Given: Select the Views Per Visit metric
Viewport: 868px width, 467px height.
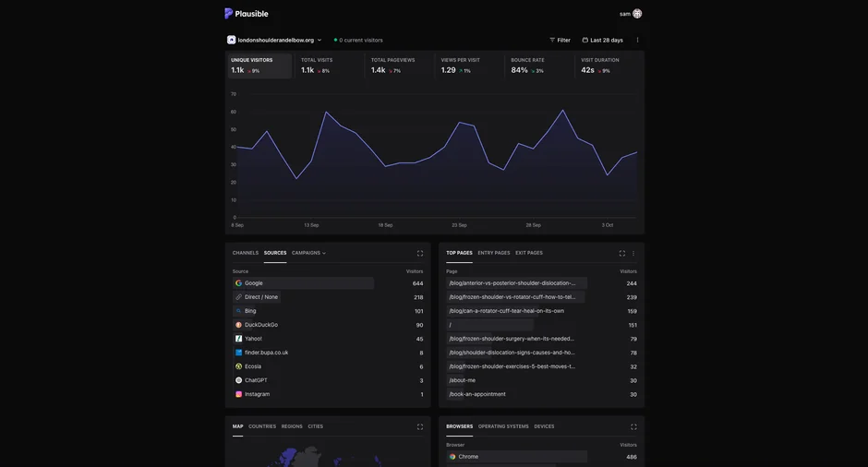Looking at the screenshot, I should tap(469, 66).
